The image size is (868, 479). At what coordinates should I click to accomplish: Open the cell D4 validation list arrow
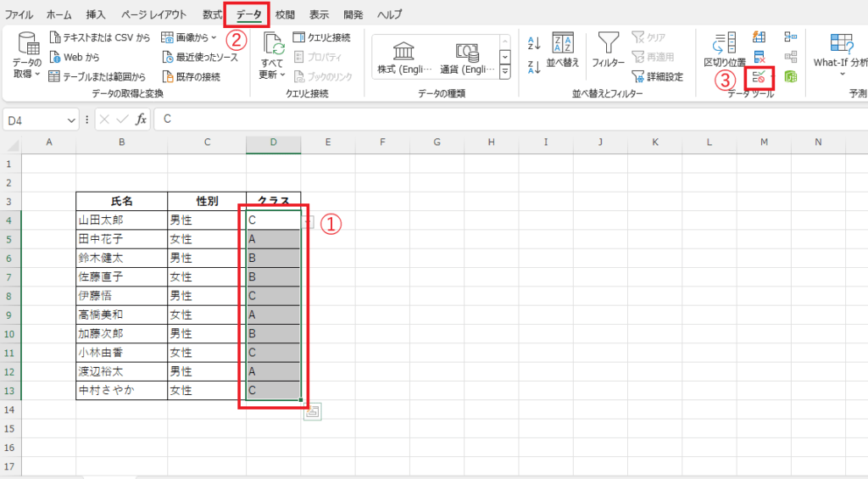click(x=309, y=221)
